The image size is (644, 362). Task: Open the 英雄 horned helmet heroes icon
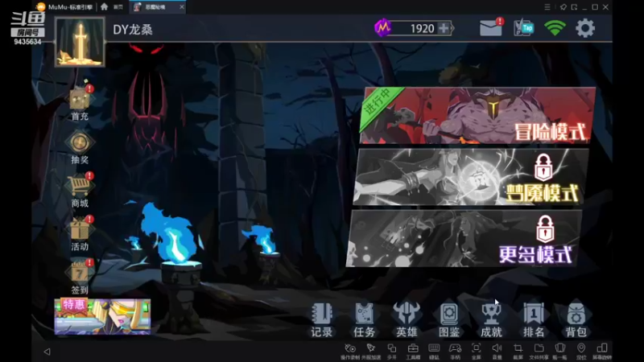pos(407,315)
